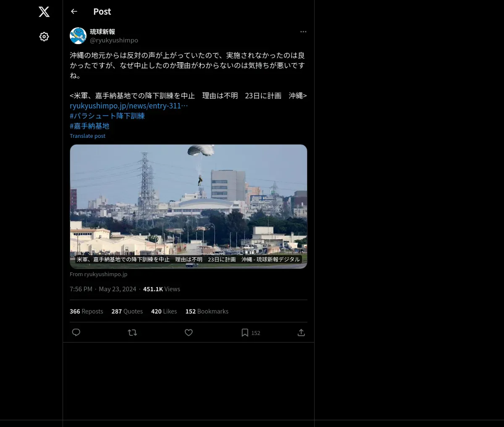
Task: Open settings via the gear icon
Action: pos(44,37)
